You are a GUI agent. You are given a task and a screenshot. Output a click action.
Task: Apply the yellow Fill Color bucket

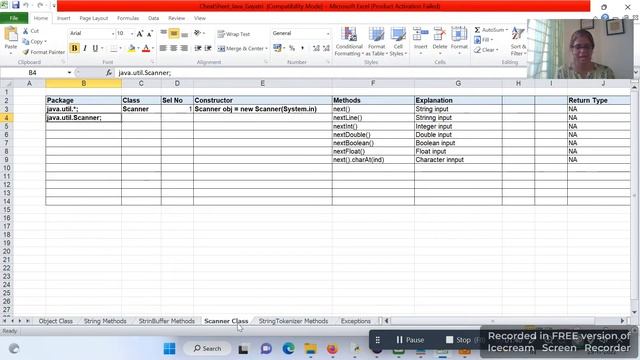[x=131, y=49]
